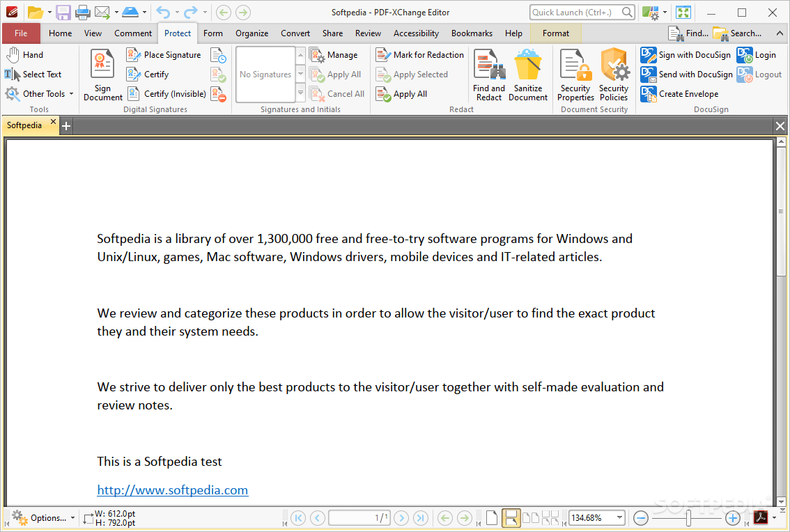Click the Redo arrow icon

[x=190, y=12]
